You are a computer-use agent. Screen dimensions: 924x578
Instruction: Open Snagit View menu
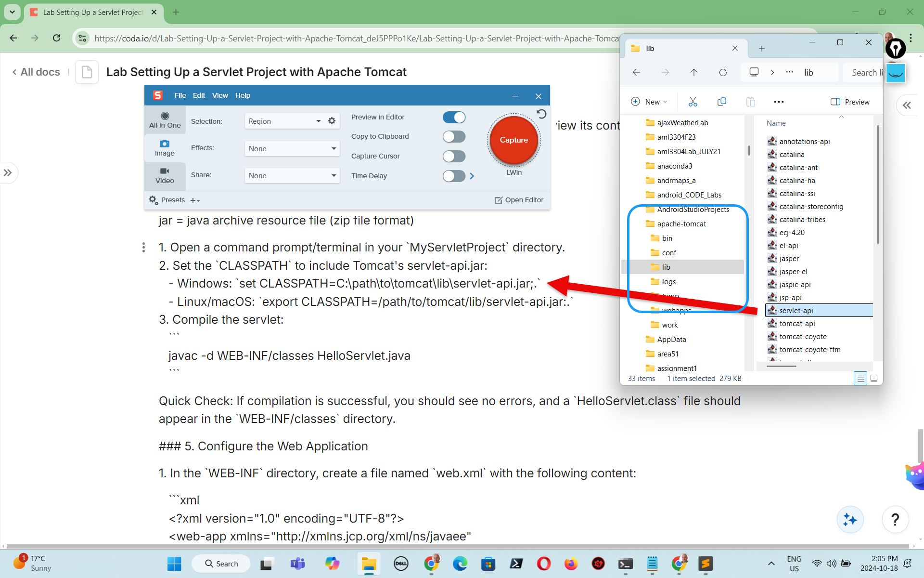pyautogui.click(x=220, y=95)
